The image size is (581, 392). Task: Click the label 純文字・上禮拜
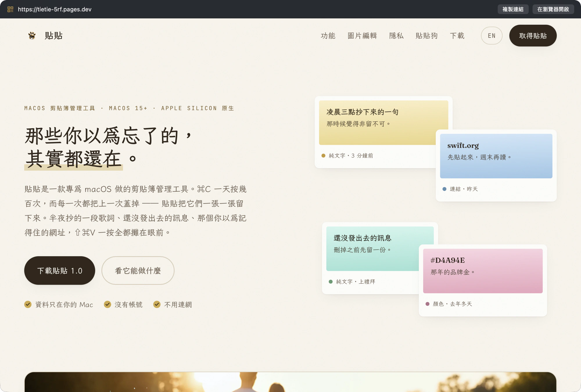click(x=356, y=282)
